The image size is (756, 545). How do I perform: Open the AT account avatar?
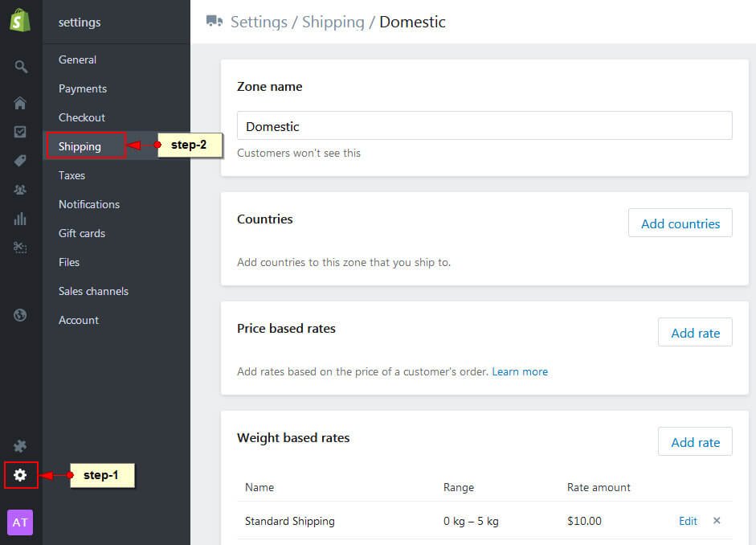coord(20,522)
